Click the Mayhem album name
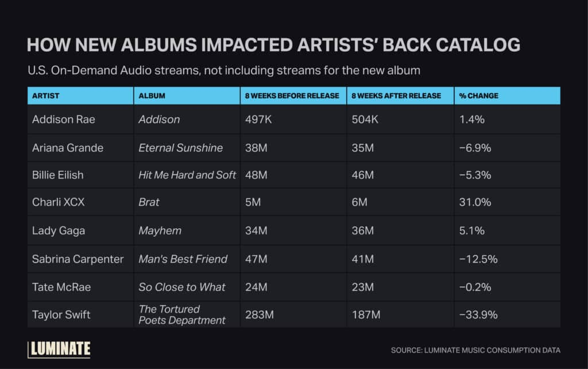Viewport: 588px width, 369px height. tap(160, 230)
